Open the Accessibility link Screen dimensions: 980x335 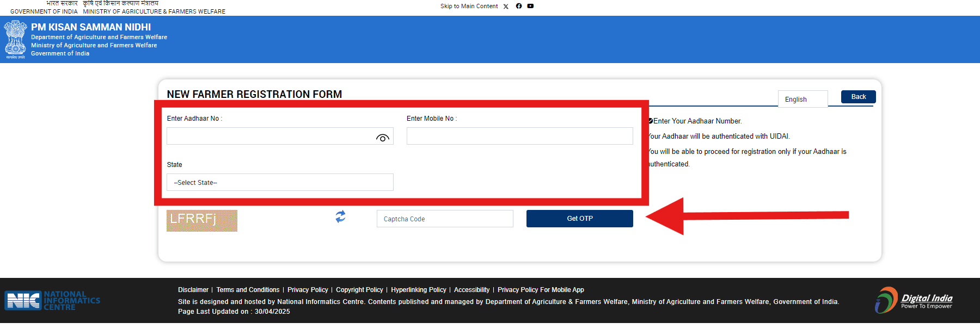click(x=471, y=290)
